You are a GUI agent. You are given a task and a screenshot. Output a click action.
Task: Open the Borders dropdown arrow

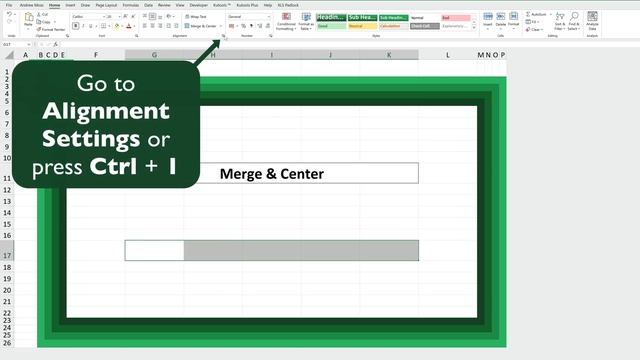tap(109, 26)
